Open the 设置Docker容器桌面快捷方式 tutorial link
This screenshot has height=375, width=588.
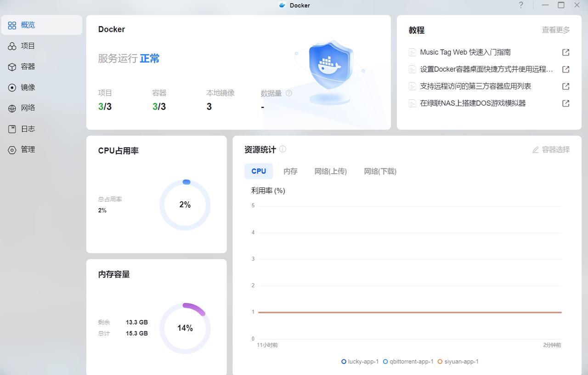click(x=486, y=69)
